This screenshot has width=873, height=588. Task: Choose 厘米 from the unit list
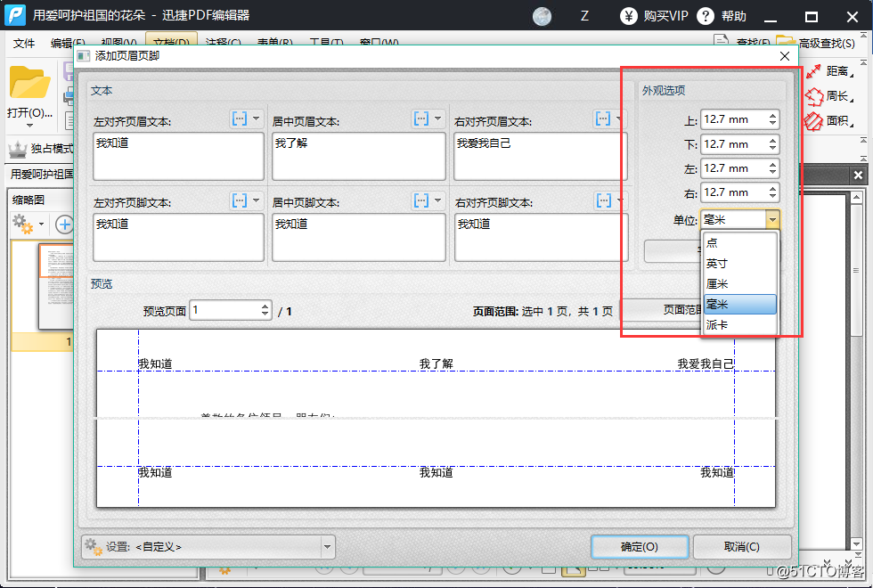pos(740,284)
